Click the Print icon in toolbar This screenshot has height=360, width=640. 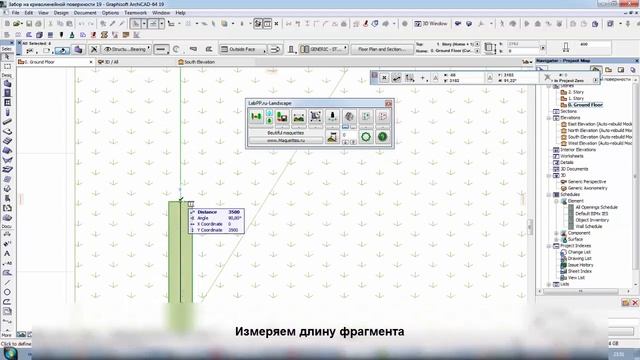click(x=38, y=24)
